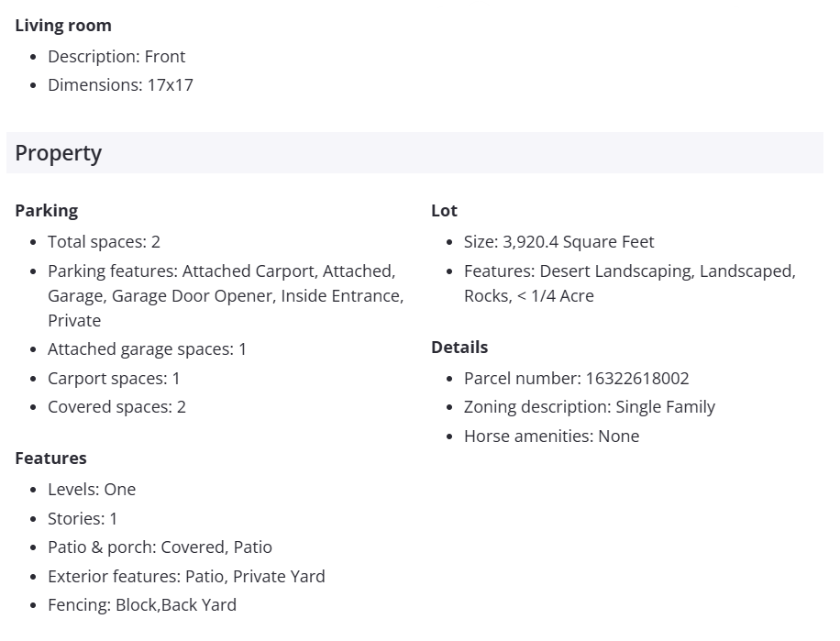This screenshot has height=641, width=840.
Task: Click the Carport spaces: 1 item
Action: [x=114, y=379]
